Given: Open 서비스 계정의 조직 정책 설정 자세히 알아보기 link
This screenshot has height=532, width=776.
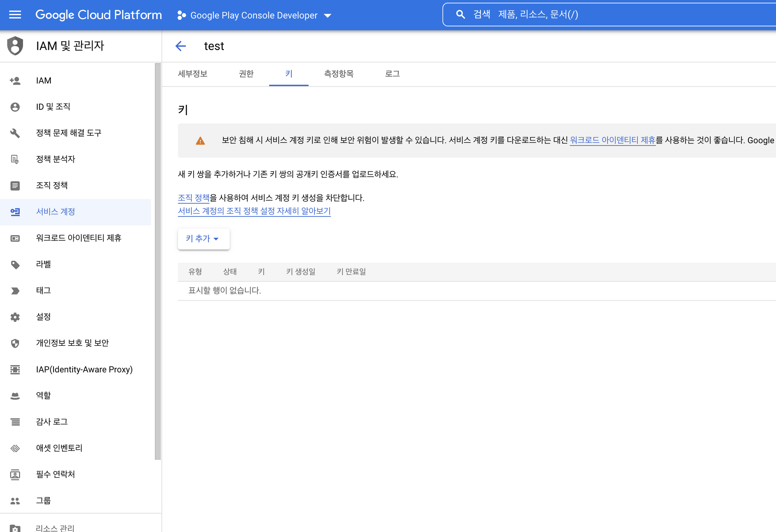Looking at the screenshot, I should click(254, 211).
